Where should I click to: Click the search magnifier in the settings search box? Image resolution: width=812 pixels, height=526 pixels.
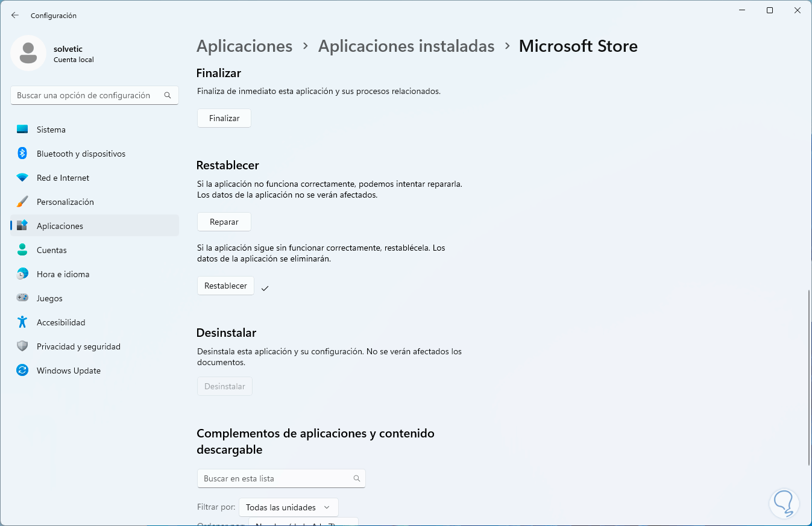click(x=168, y=95)
